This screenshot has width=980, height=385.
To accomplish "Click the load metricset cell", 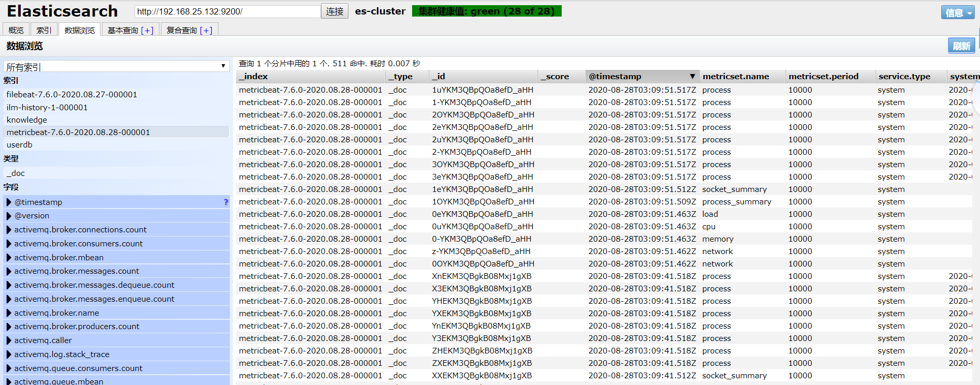I will pyautogui.click(x=710, y=214).
